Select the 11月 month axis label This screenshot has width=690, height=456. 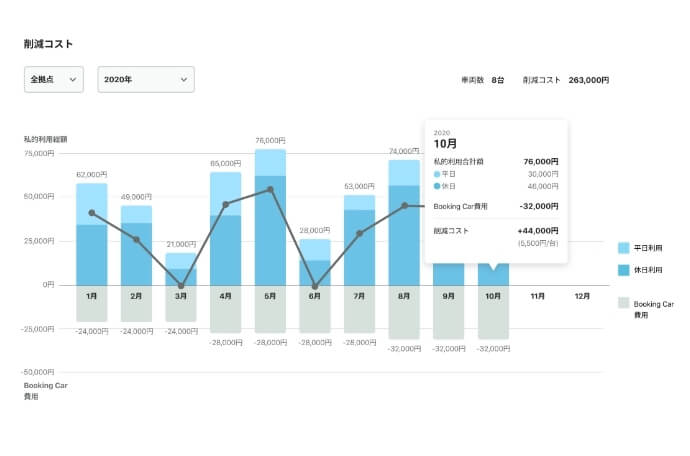tap(537, 296)
